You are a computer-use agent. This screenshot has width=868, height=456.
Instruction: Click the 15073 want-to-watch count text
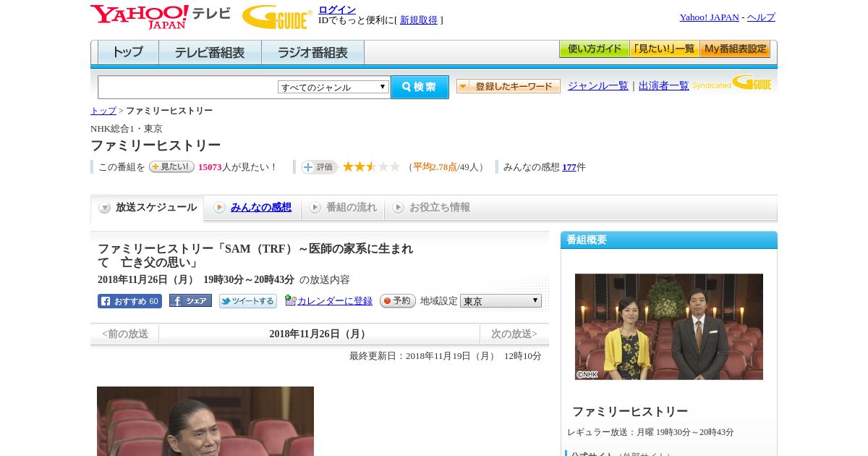pos(210,167)
